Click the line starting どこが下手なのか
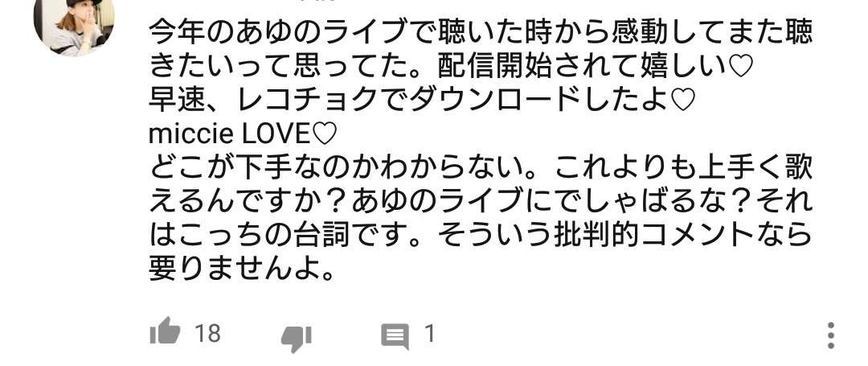 pos(481,168)
